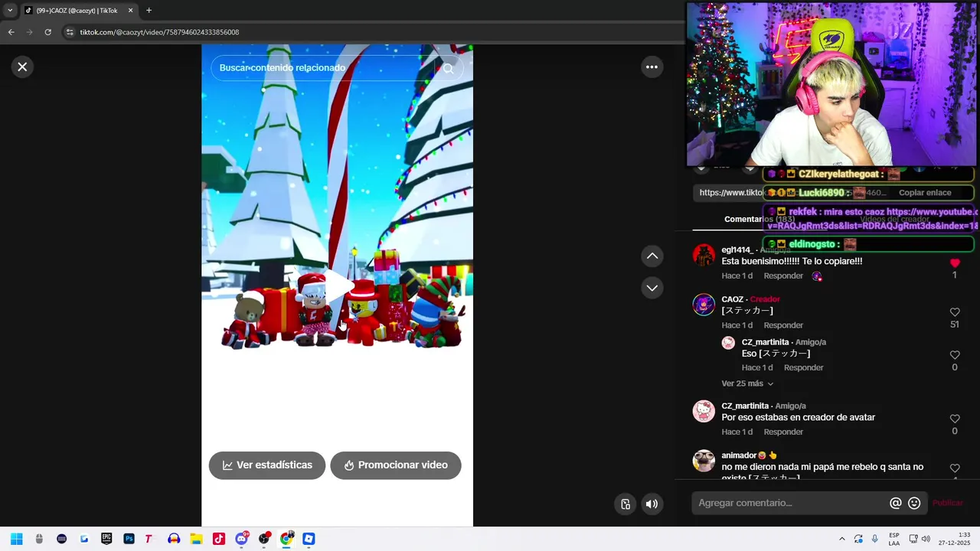
Task: Click username 'egl1414_'
Action: (737, 250)
